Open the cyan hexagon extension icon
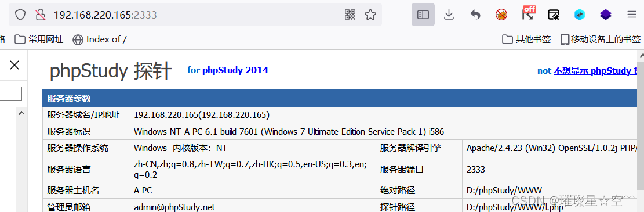Screen dimensions: 644x212 click(580, 15)
